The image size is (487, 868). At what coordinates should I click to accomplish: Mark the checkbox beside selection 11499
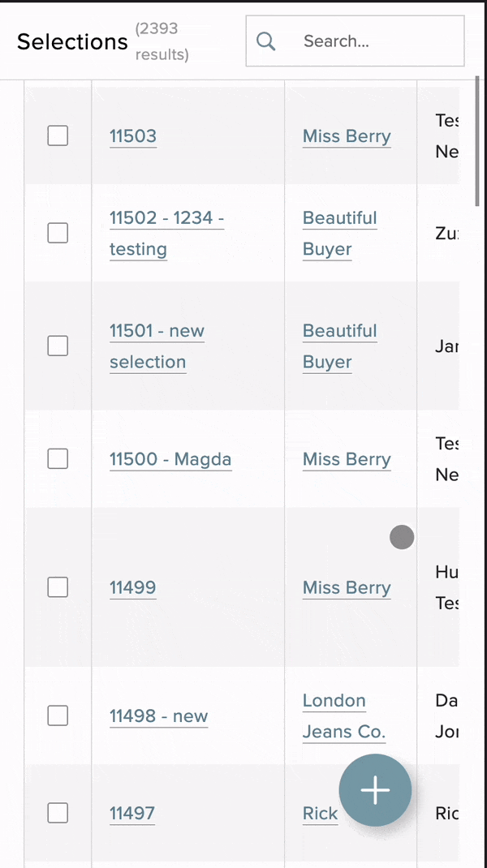(x=58, y=587)
